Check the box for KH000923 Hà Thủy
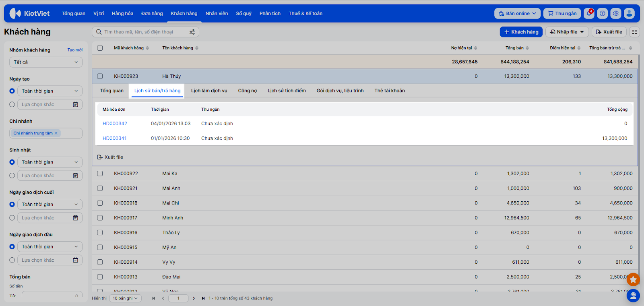This screenshot has height=306, width=644. pos(100,76)
